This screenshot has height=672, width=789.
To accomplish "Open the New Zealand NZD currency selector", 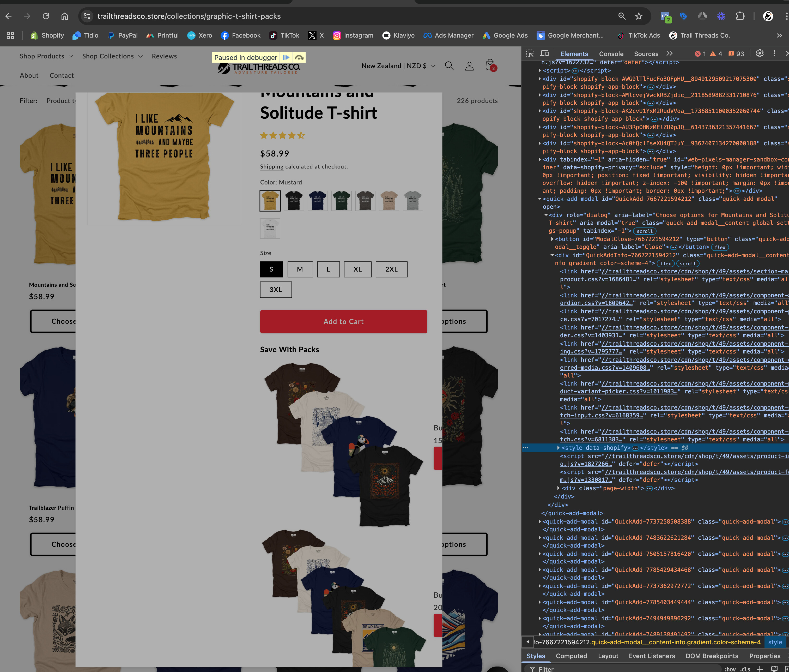I will point(398,66).
